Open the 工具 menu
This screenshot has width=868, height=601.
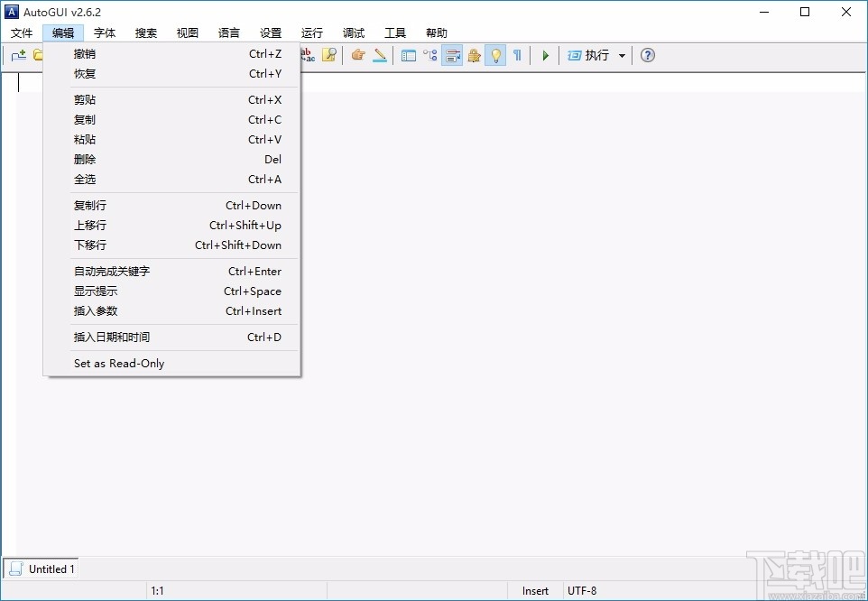click(394, 32)
